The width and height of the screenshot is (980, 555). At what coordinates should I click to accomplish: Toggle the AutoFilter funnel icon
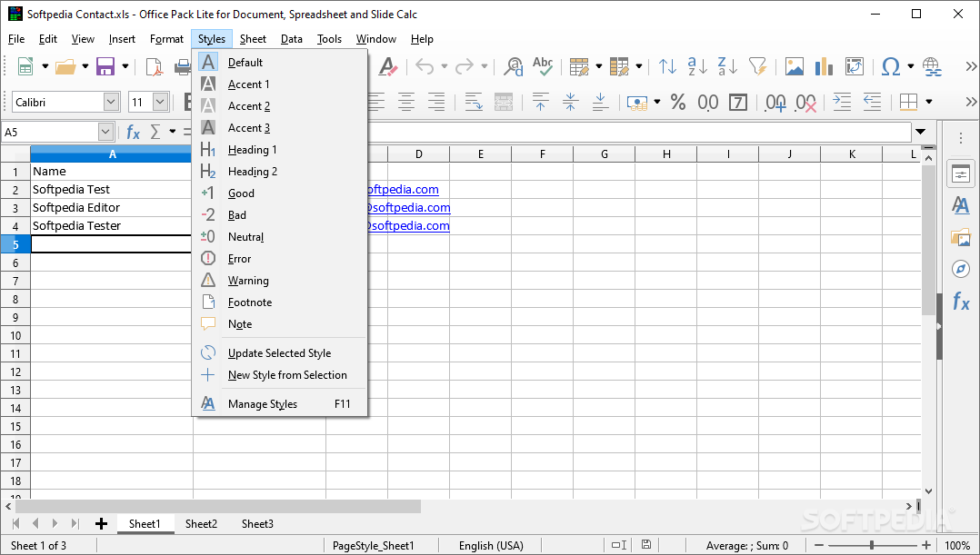[x=757, y=66]
